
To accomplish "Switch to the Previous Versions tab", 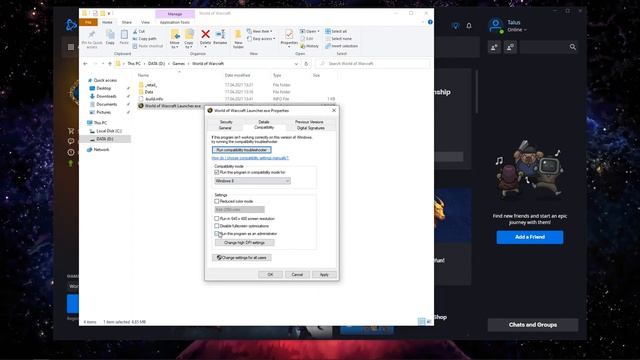I will (x=309, y=122).
